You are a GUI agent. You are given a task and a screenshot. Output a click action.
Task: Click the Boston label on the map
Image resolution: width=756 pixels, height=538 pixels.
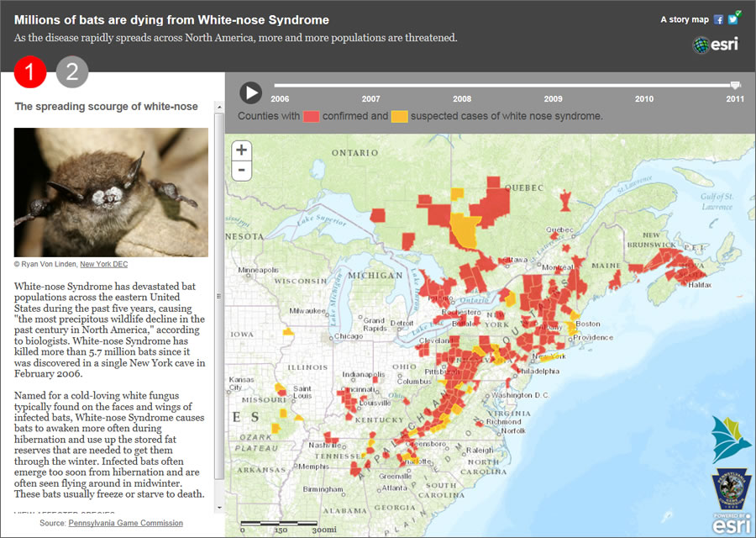click(x=588, y=324)
